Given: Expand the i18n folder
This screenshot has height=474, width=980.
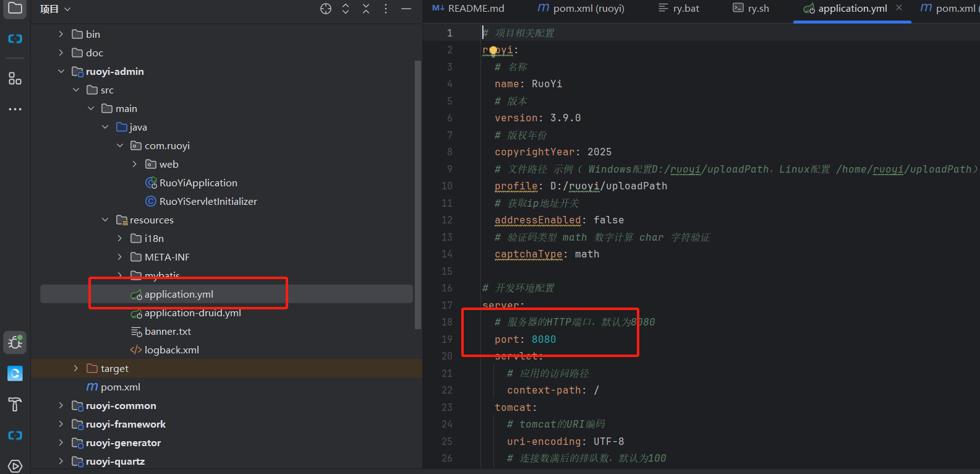Looking at the screenshot, I should [120, 238].
